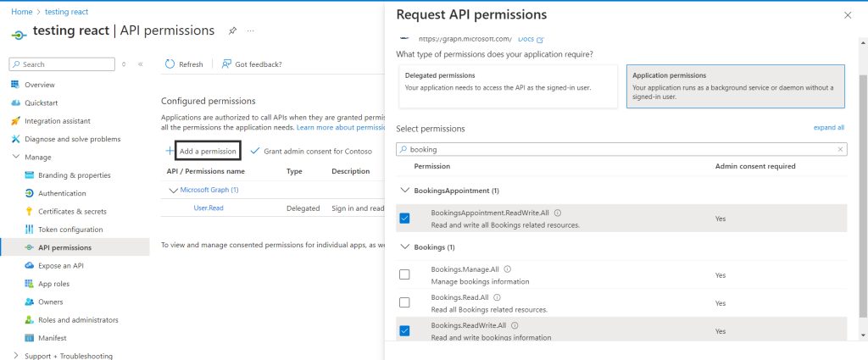Uncheck BookingsAppointment.ReadWrite.All permission
The height and width of the screenshot is (360, 868).
pos(404,219)
